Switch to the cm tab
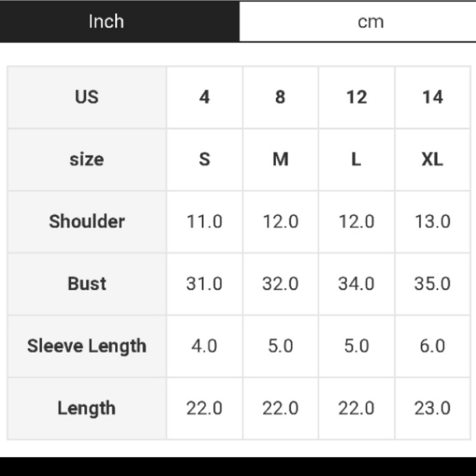Viewport: 476px width, 476px height. pyautogui.click(x=370, y=22)
